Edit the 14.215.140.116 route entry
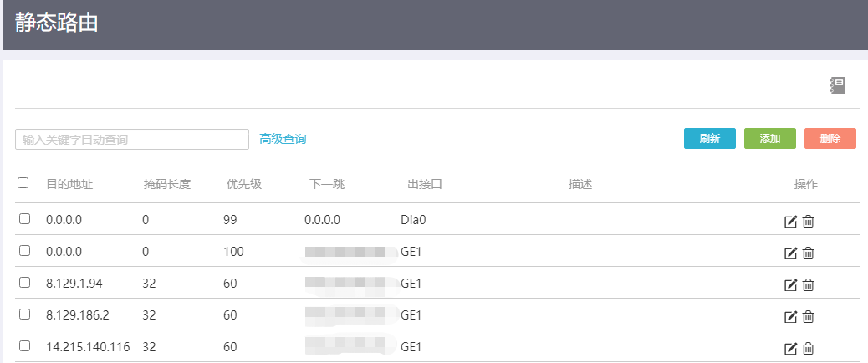868x363 pixels. [790, 348]
